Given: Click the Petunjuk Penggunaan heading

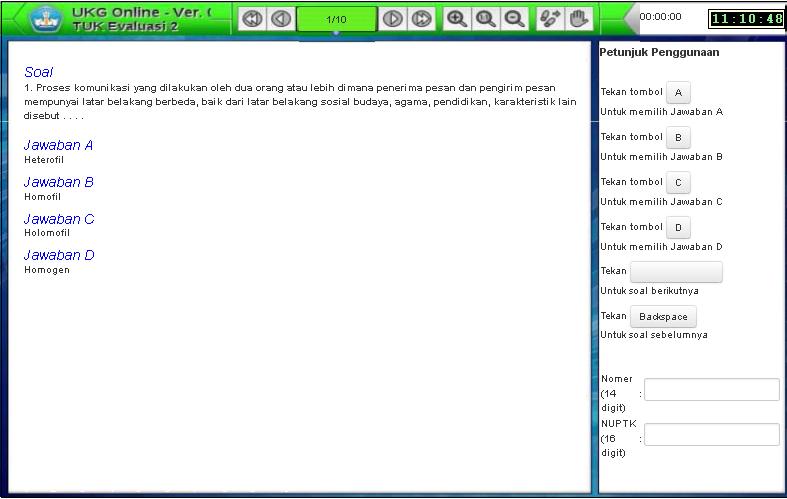Looking at the screenshot, I should 660,52.
